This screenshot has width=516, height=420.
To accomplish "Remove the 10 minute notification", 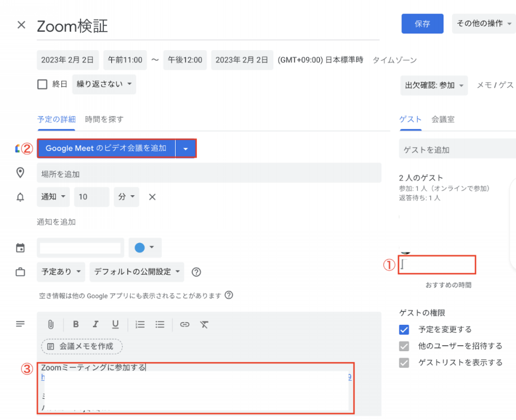I will point(152,197).
